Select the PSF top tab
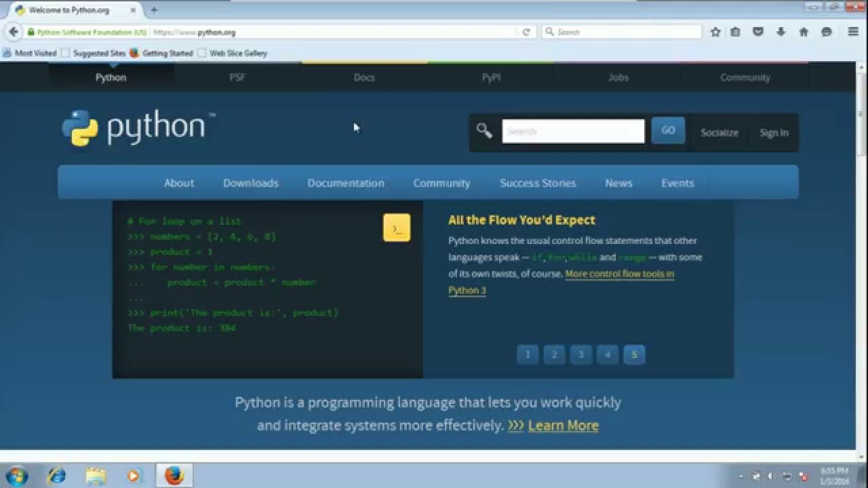This screenshot has width=868, height=488. coord(237,77)
